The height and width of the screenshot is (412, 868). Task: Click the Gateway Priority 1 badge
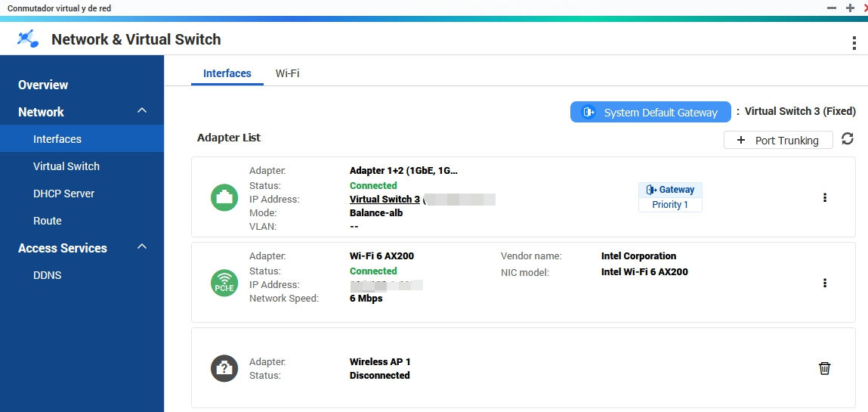[670, 197]
